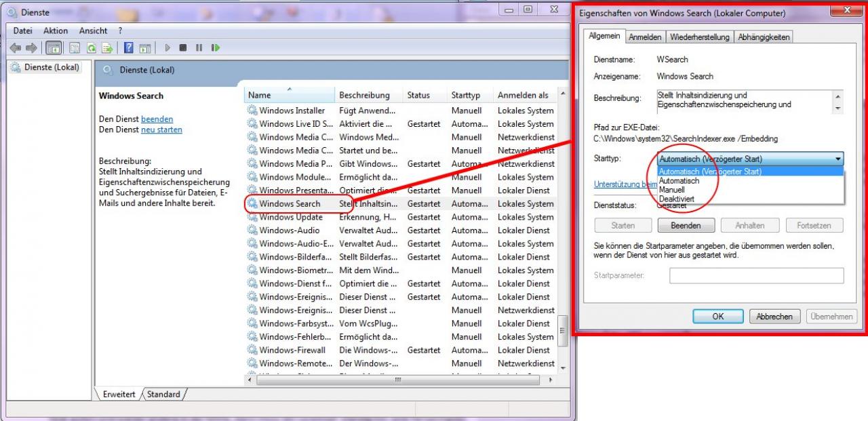The width and height of the screenshot is (868, 421).
Task: Switch to the Standard view tab
Action: pos(163,394)
